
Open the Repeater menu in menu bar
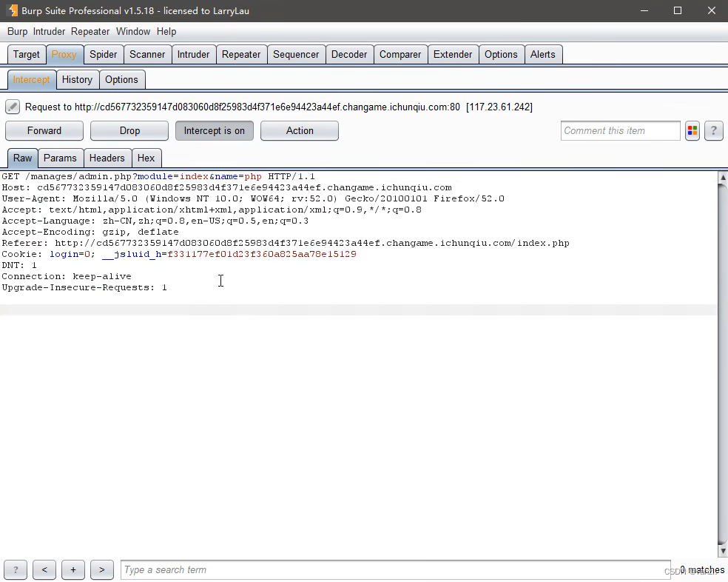pyautogui.click(x=90, y=32)
